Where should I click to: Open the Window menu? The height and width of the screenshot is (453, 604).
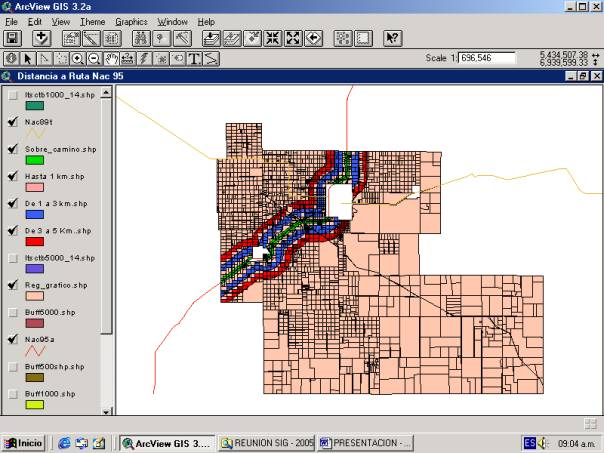click(x=172, y=21)
